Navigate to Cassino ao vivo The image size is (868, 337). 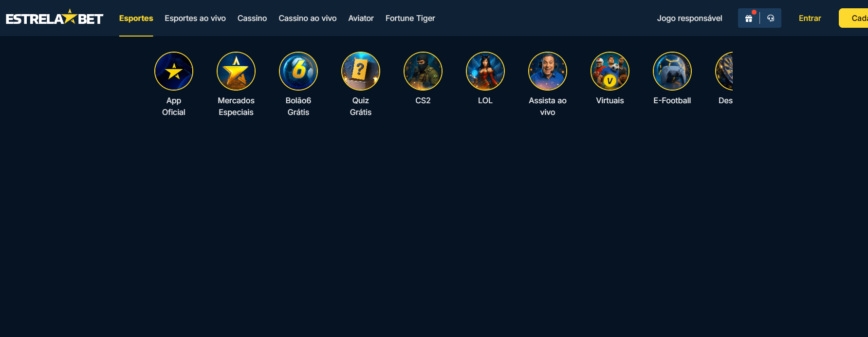click(308, 18)
